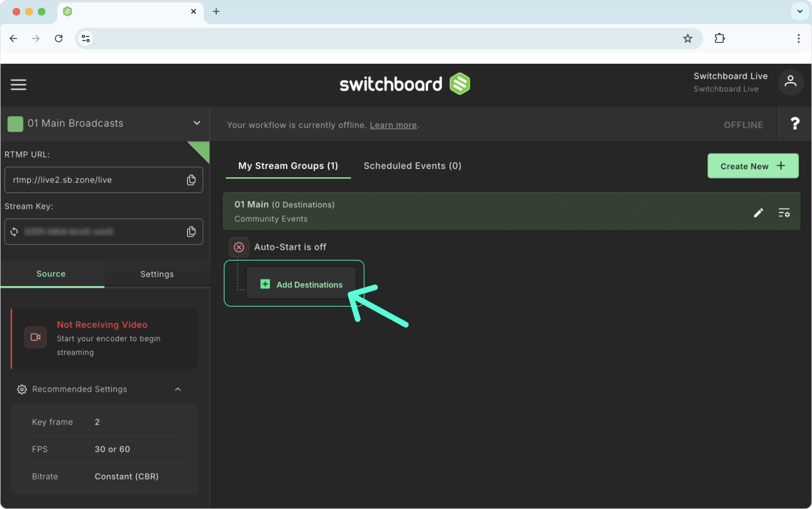Click the Not Receiving Video heading

pyautogui.click(x=102, y=325)
